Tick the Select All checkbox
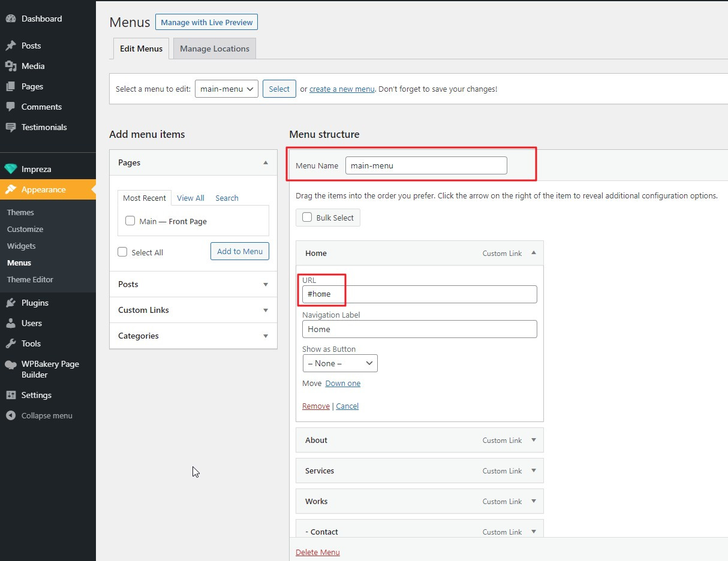 tap(122, 252)
